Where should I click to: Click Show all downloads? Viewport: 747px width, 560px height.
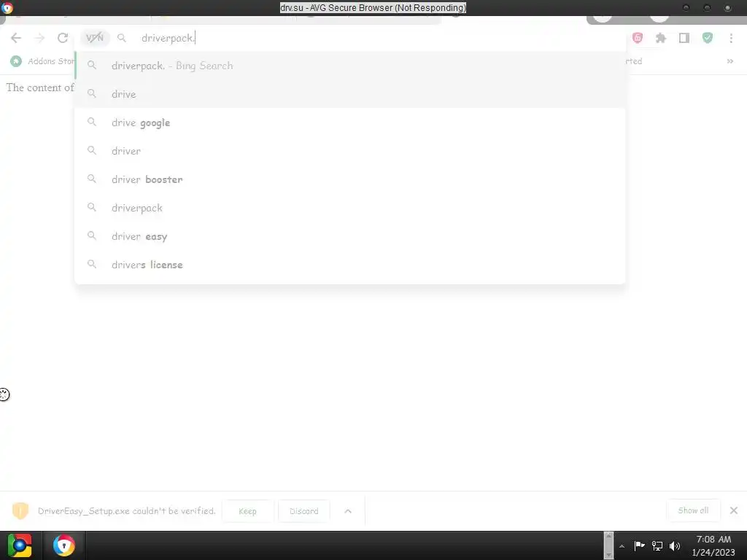(x=693, y=510)
